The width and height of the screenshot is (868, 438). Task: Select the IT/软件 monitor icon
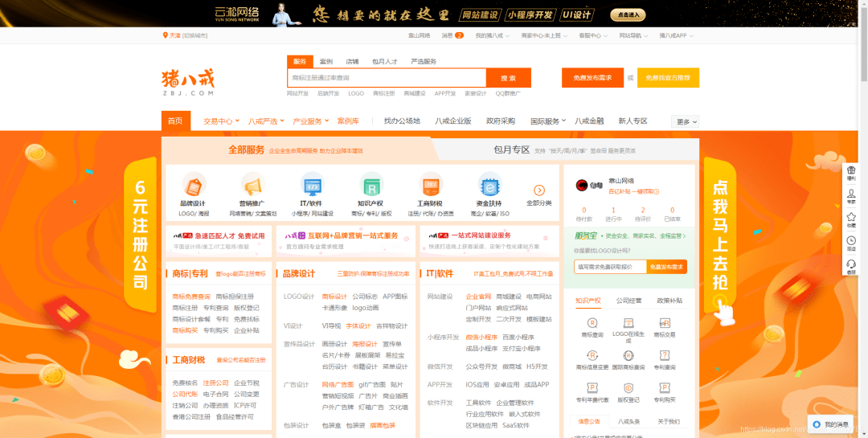(x=313, y=184)
